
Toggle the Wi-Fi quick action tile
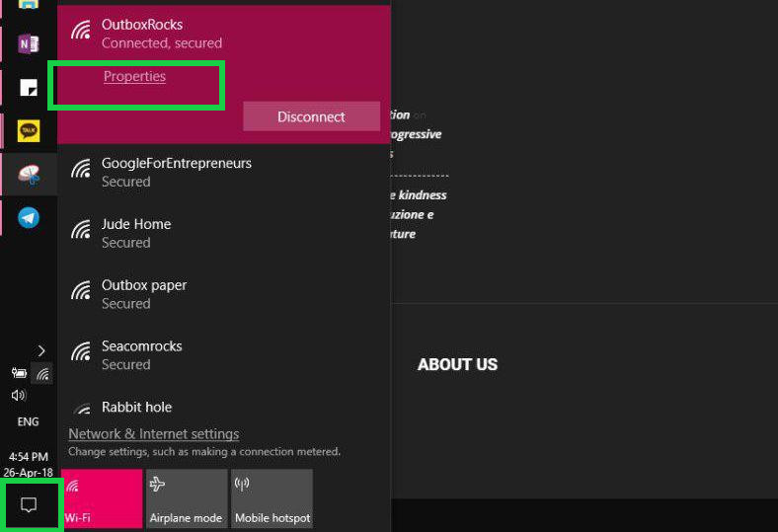(102, 498)
